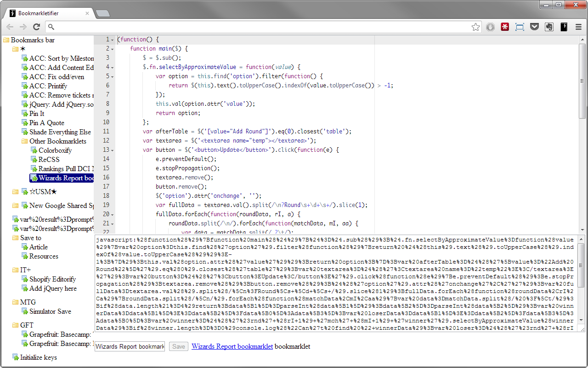Image resolution: width=588 pixels, height=368 pixels.
Task: Open the black lightning extension icon
Action: coord(564,27)
